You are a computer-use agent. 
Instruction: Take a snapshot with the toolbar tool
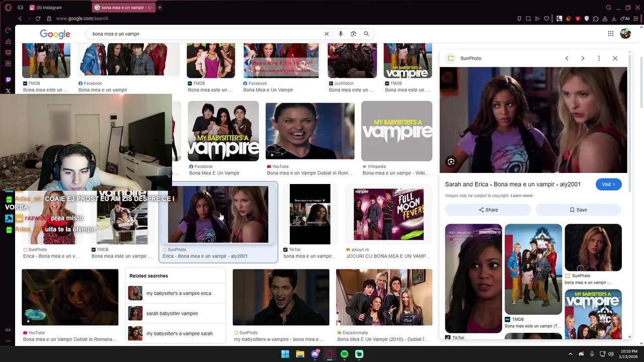coord(528,19)
